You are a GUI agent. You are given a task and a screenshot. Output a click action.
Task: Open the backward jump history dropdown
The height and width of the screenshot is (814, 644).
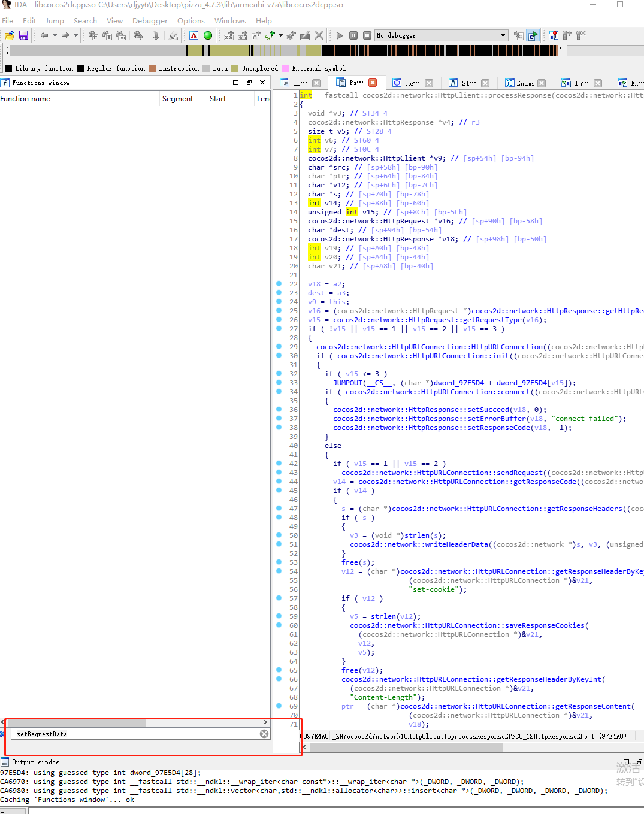click(55, 35)
